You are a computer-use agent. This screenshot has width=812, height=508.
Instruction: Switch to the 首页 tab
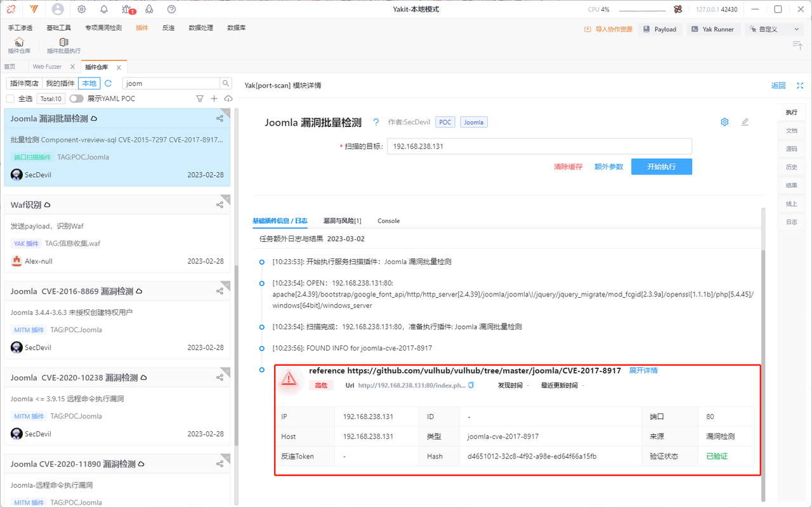pos(10,67)
